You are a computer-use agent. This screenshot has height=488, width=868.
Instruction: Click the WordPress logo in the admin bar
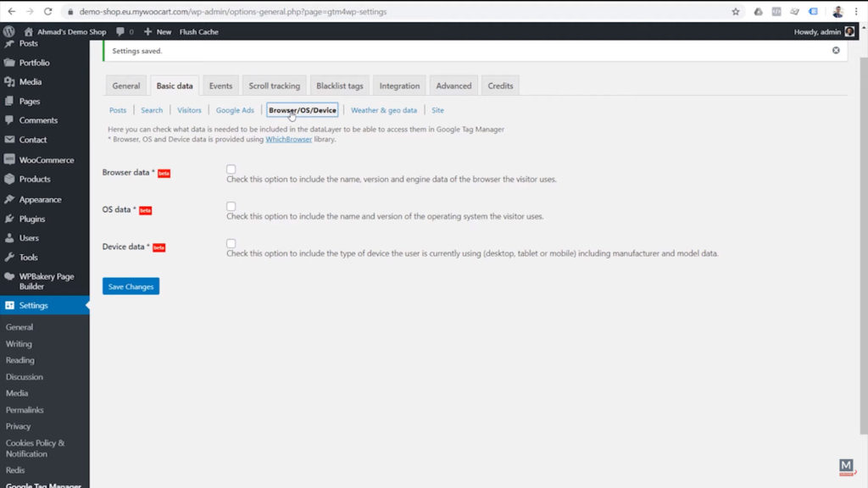pyautogui.click(x=8, y=31)
